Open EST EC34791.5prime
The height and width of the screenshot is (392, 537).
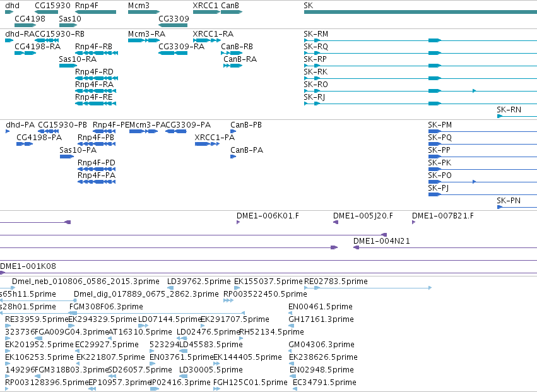click(x=324, y=383)
